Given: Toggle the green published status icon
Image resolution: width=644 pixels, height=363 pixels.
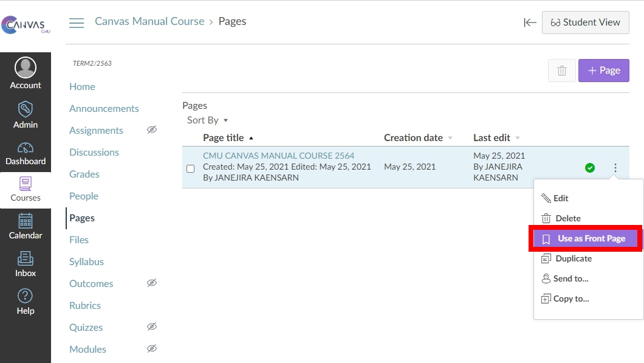Looking at the screenshot, I should 589,168.
